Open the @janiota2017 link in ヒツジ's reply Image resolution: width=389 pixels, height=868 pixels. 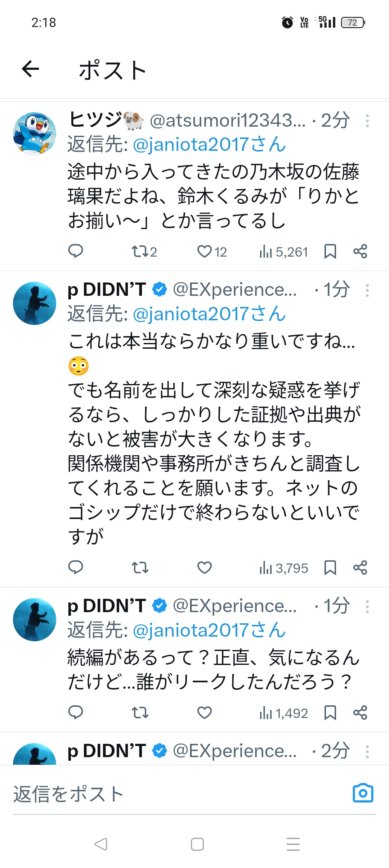pos(209,145)
